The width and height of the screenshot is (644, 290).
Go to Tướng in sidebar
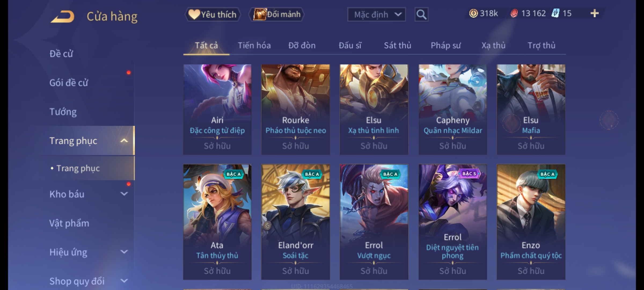tap(63, 112)
